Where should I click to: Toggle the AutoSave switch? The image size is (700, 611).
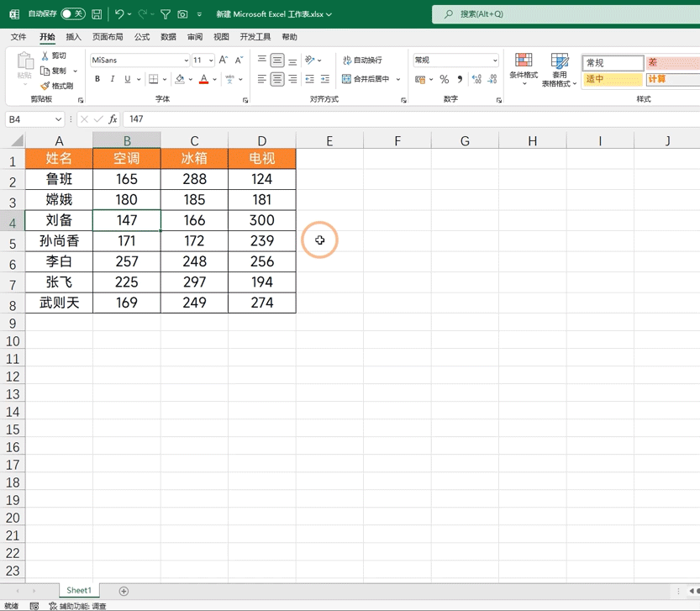[73, 13]
